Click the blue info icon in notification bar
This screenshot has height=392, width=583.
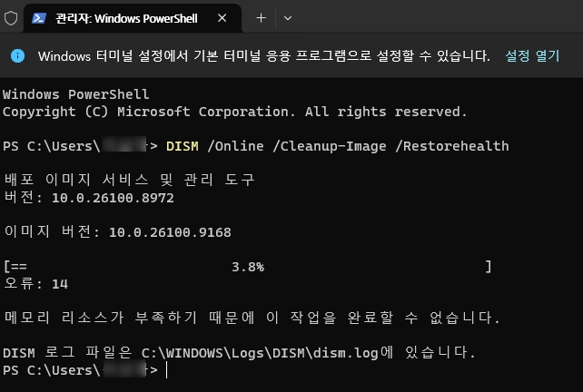[17, 56]
